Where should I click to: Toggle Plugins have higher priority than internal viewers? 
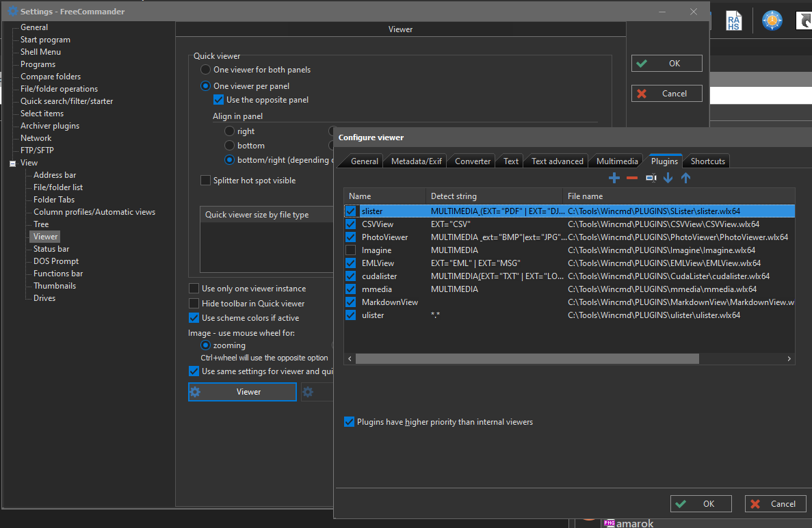[x=349, y=422]
